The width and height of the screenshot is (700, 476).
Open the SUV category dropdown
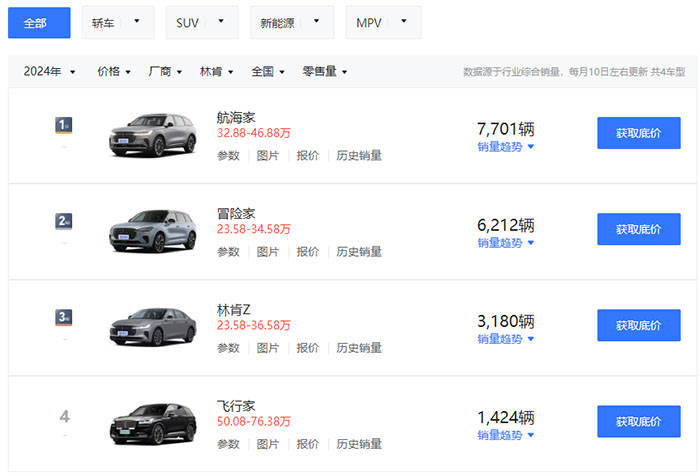(202, 23)
